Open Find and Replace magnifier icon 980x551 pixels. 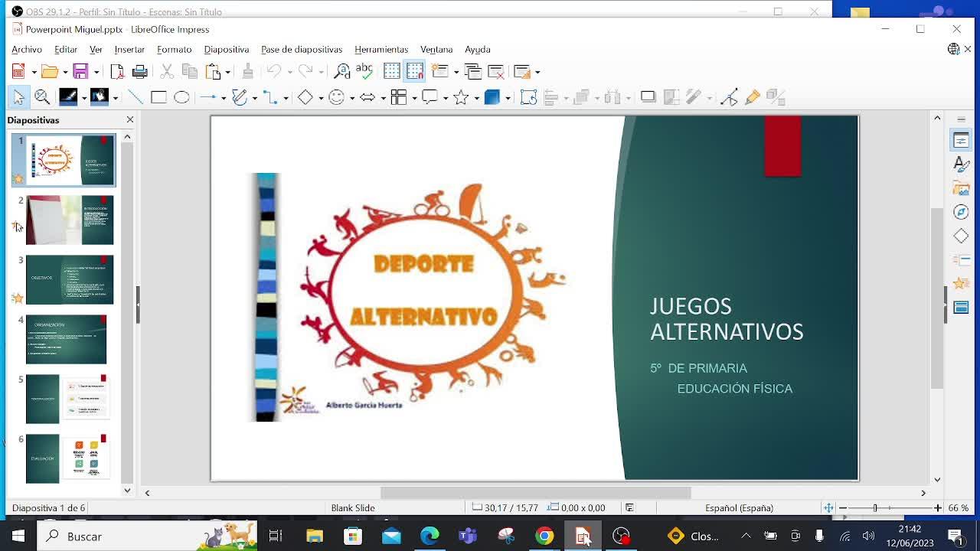coord(342,71)
